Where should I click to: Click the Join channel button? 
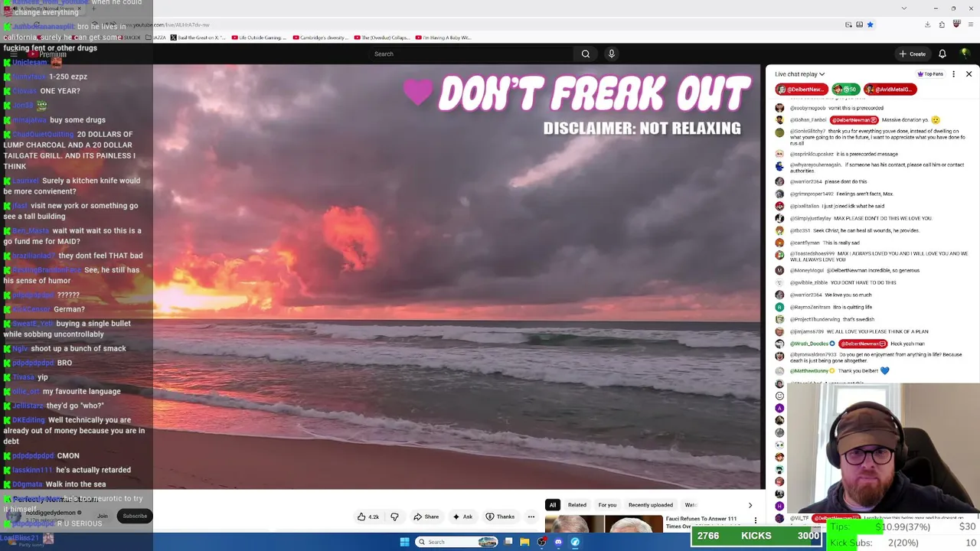(103, 516)
